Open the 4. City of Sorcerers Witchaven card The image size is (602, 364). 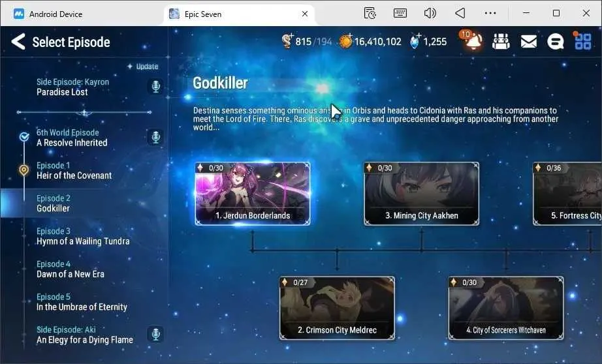[506, 308]
